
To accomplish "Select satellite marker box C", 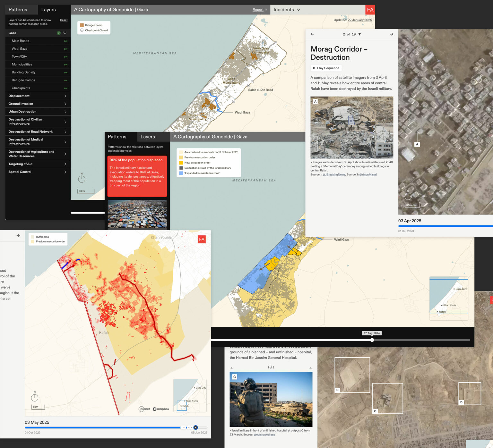I will (x=387, y=398).
